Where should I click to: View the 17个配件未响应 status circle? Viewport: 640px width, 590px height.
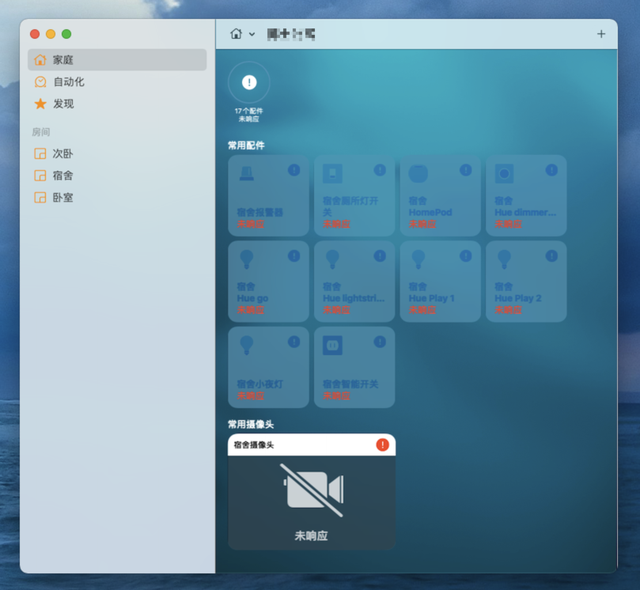(249, 83)
